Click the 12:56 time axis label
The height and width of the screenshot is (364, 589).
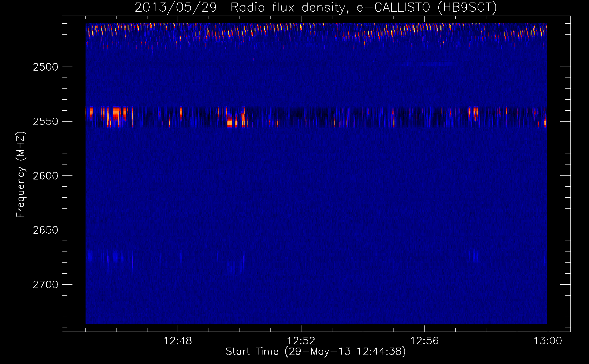pos(424,341)
